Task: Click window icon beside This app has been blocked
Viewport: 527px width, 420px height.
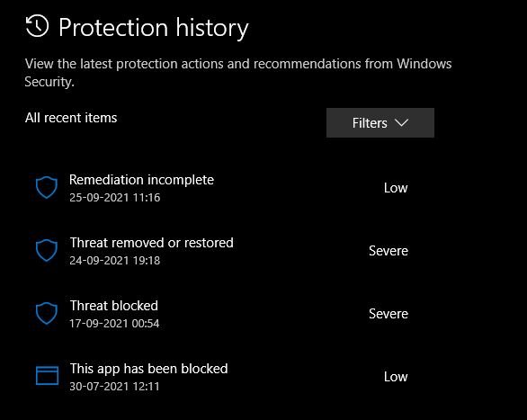Action: point(47,375)
